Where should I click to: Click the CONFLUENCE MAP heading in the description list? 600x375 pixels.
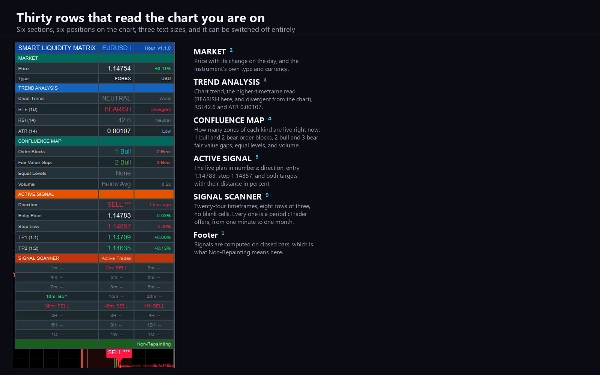[229, 120]
